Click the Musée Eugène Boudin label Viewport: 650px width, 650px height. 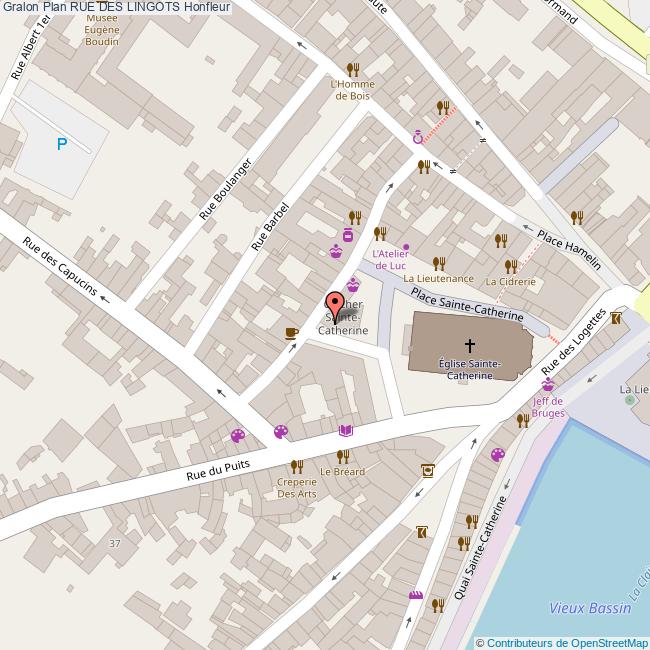(102, 32)
